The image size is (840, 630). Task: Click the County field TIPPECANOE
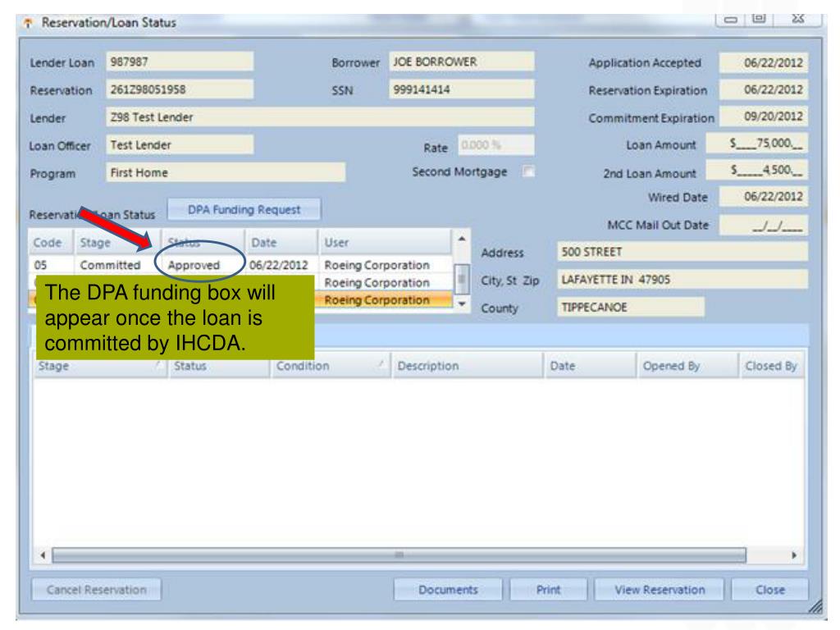coord(630,307)
